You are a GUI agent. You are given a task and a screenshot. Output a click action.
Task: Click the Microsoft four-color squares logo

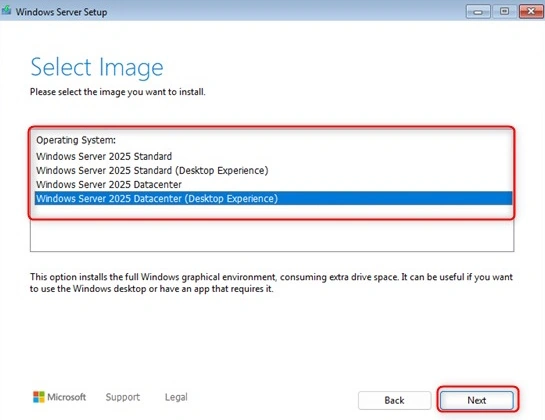(x=39, y=397)
